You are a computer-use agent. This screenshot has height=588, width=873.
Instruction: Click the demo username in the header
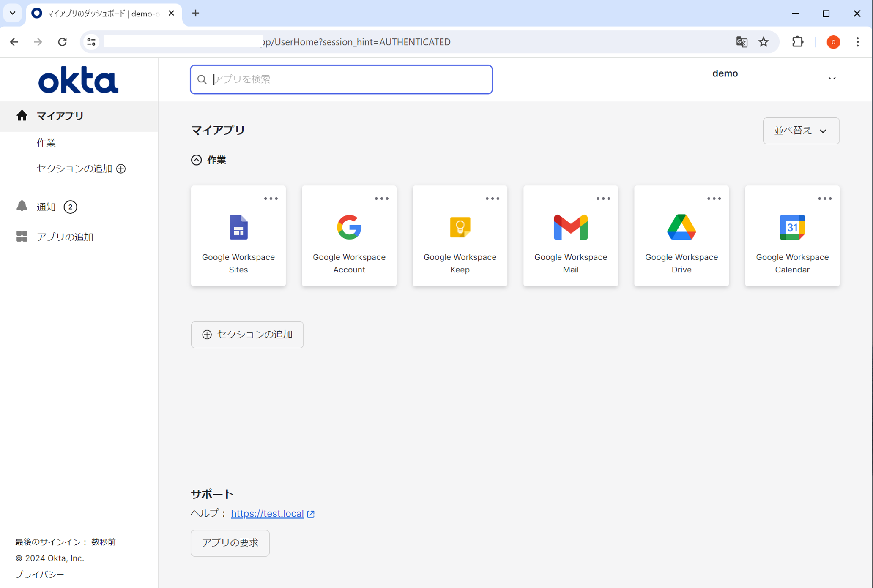(725, 73)
